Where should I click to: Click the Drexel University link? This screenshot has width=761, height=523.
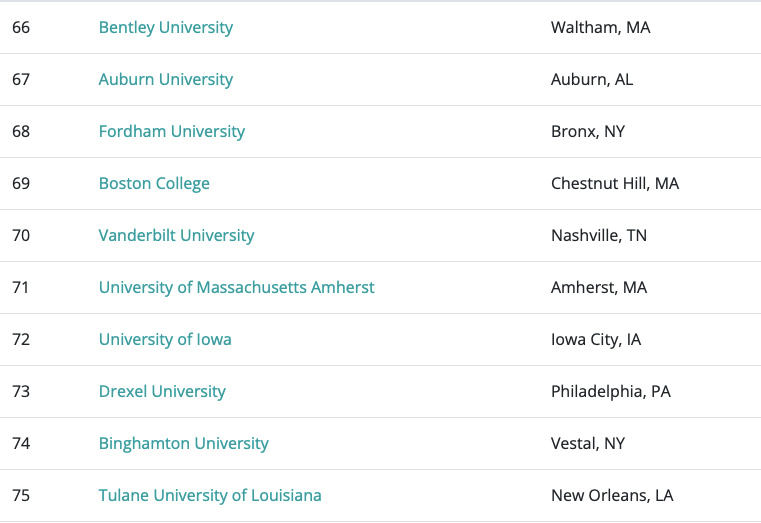pos(162,392)
